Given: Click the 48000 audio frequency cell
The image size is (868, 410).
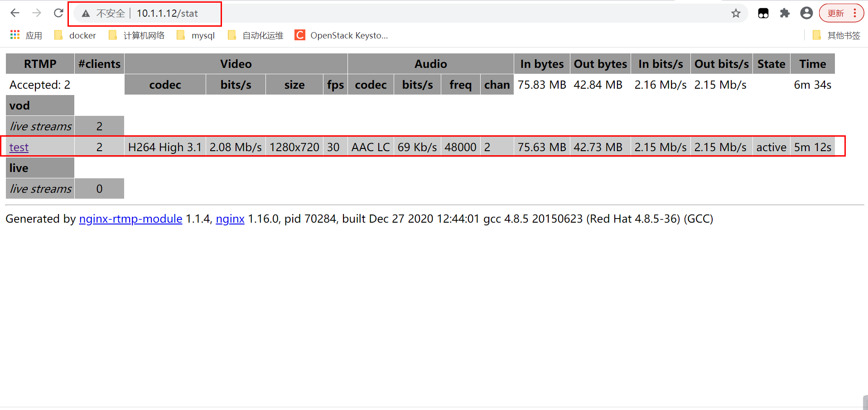Looking at the screenshot, I should (x=460, y=147).
